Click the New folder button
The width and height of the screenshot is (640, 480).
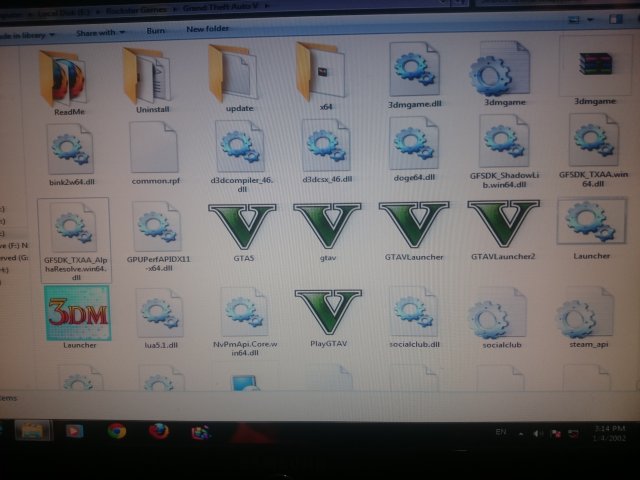tap(208, 30)
